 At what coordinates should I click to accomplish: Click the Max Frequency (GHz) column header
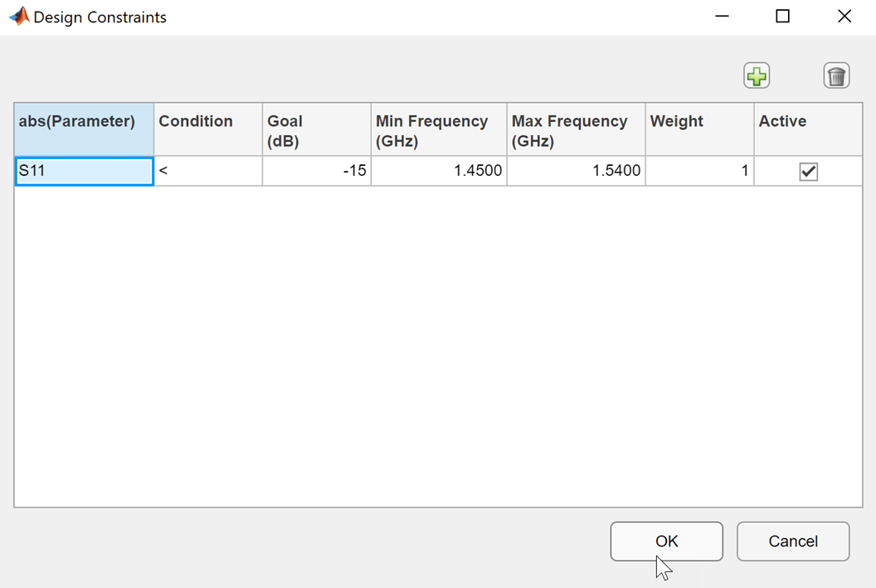(576, 129)
